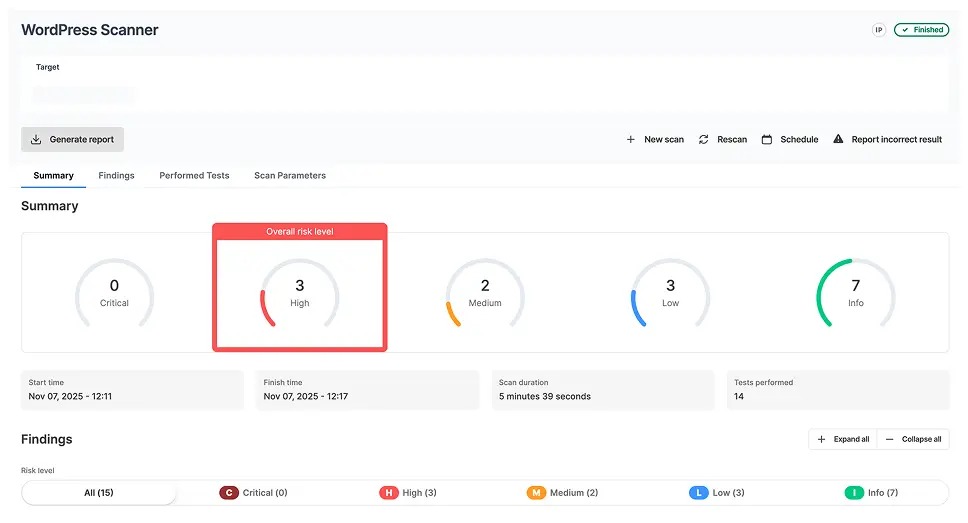Start a New scan

655,140
